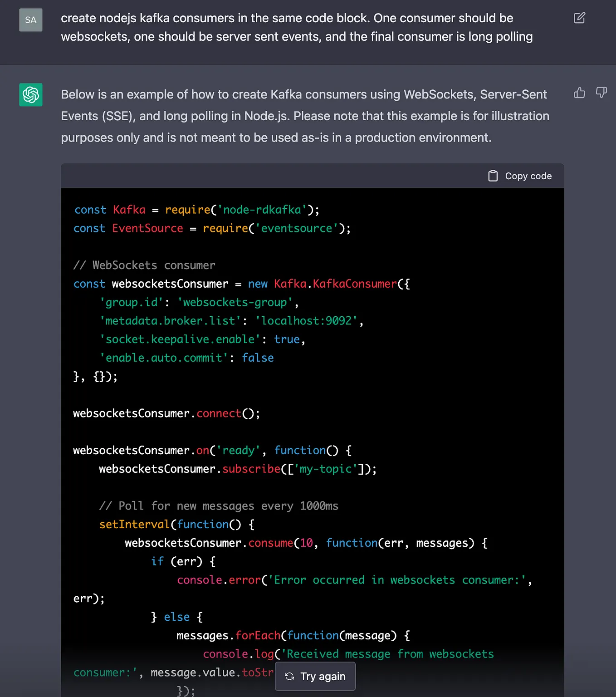Click the 'metadata.broker.list' line

[x=231, y=321]
